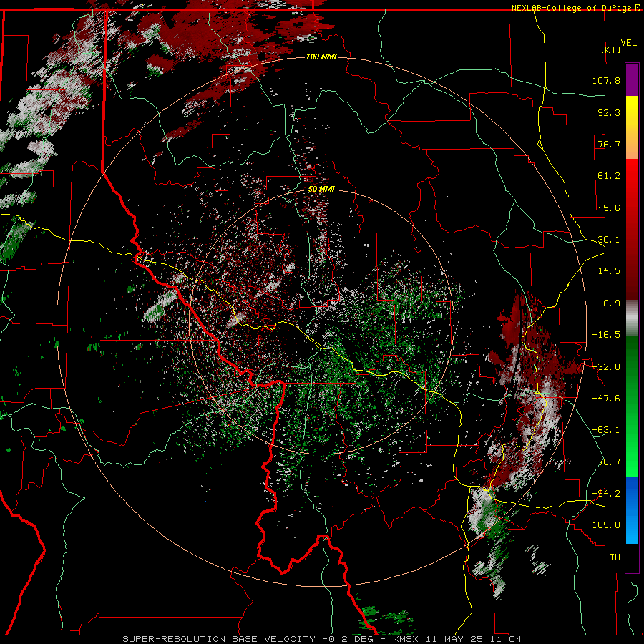
Task: Click the light blue segment of velocity color bar
Action: 632,510
